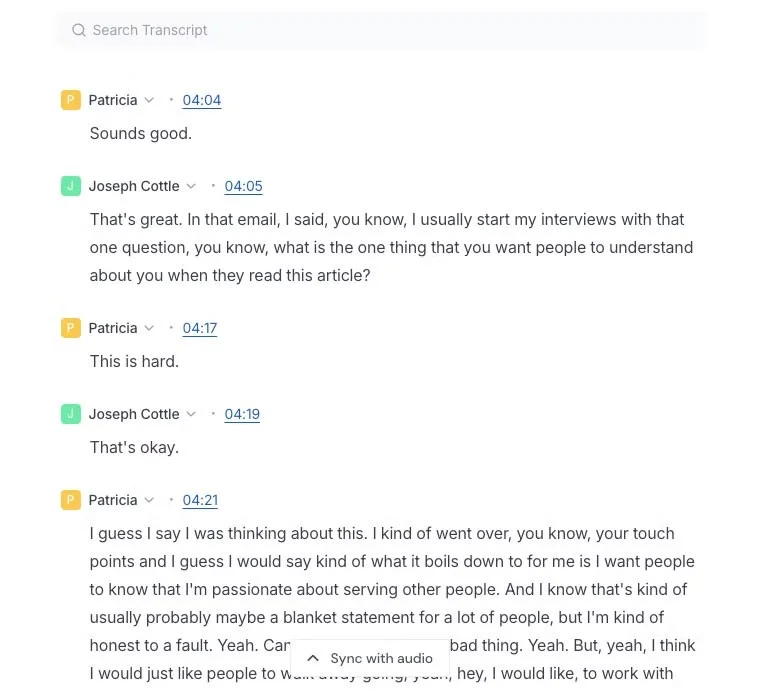The height and width of the screenshot is (697, 764).
Task: Open Patricia speaker dropdown at 04:17
Action: pos(149,328)
